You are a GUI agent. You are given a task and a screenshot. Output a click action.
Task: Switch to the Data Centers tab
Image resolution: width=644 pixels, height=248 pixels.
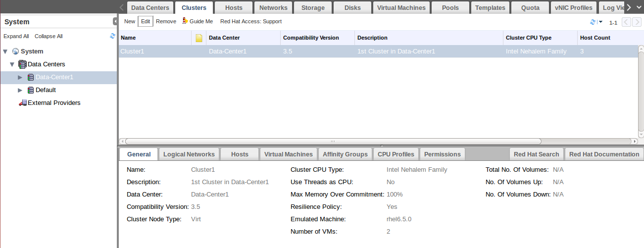tap(150, 7)
